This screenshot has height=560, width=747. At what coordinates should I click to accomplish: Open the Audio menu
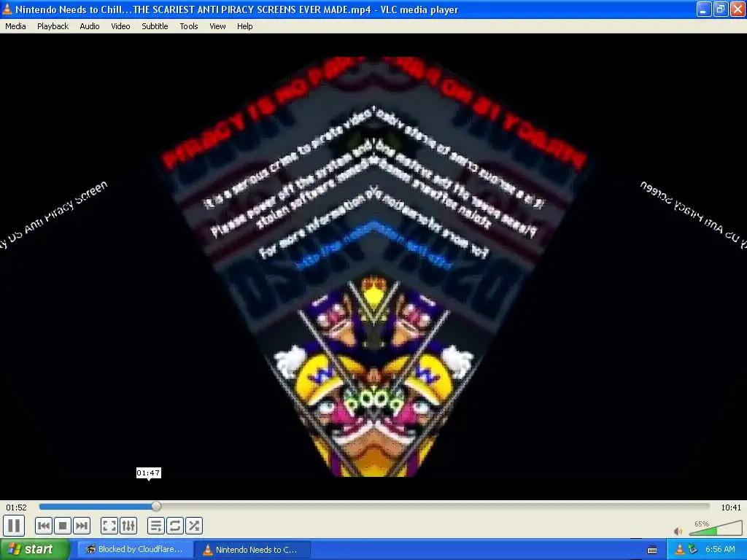click(x=90, y=26)
